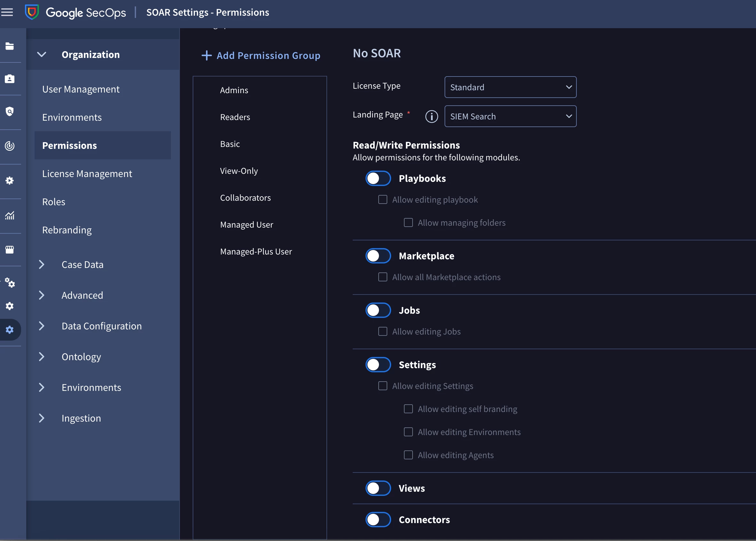Click the No SOAR group heading

coord(377,53)
